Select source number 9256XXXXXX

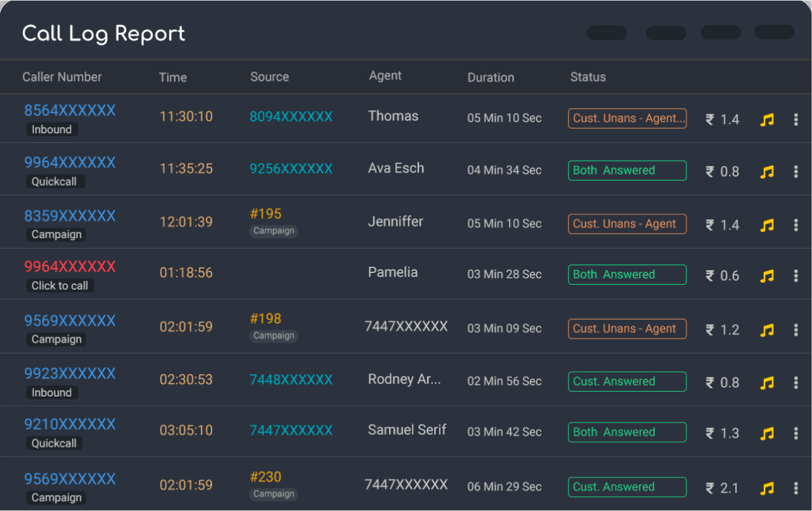[290, 168]
